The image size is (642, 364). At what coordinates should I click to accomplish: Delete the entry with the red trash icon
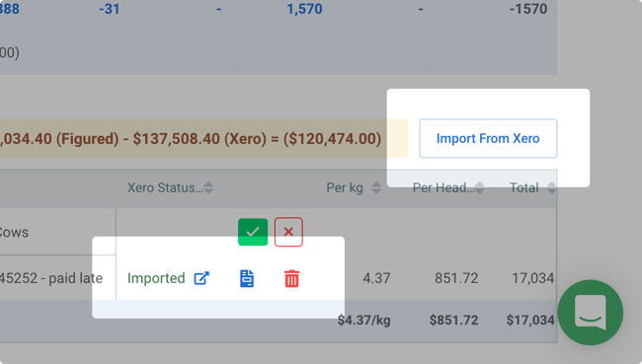[x=292, y=278]
